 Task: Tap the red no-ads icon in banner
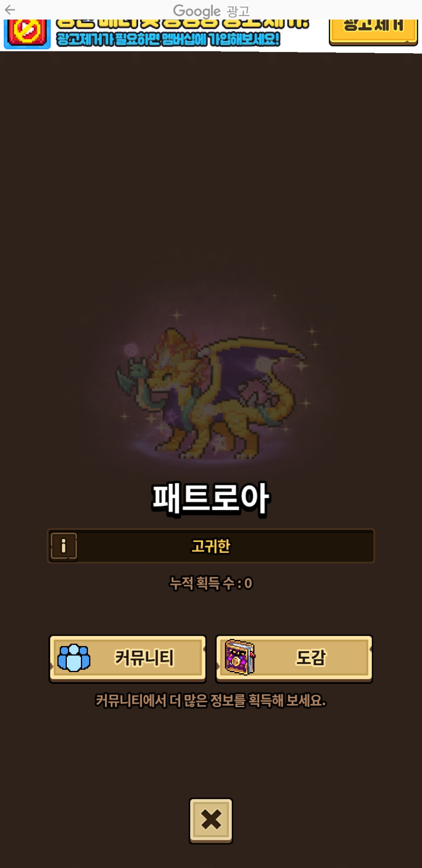(x=27, y=34)
